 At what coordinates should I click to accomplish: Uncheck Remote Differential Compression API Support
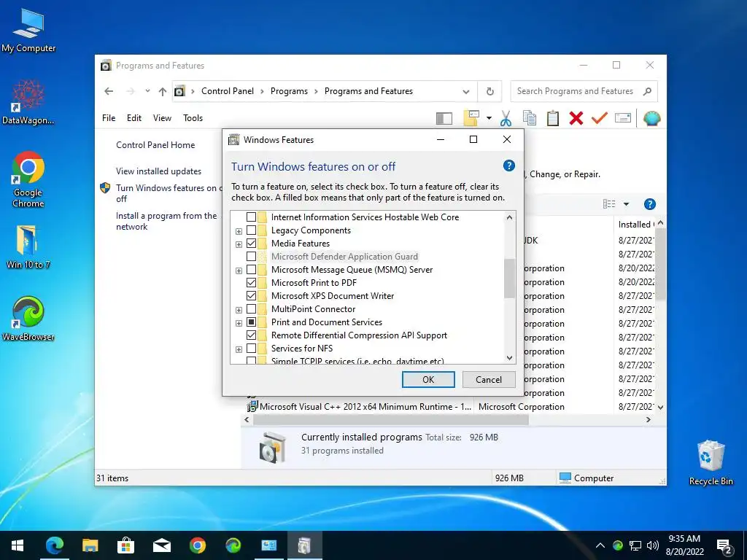click(x=251, y=335)
